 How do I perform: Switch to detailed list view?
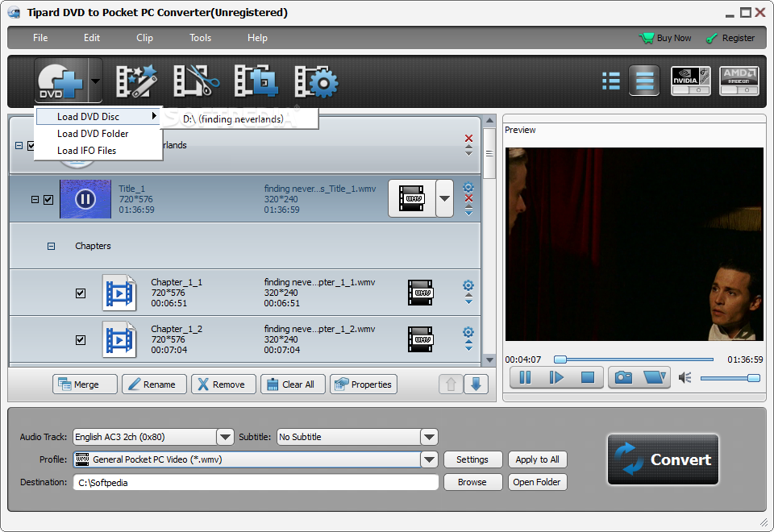click(x=644, y=81)
